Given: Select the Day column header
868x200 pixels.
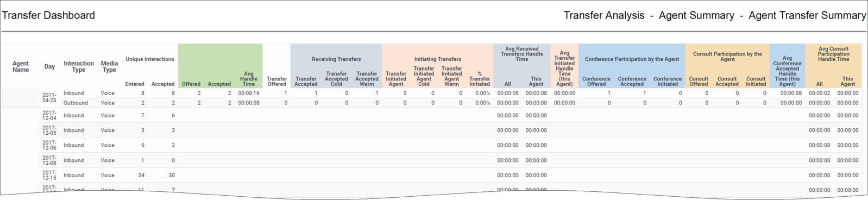Looking at the screenshot, I should point(49,67).
